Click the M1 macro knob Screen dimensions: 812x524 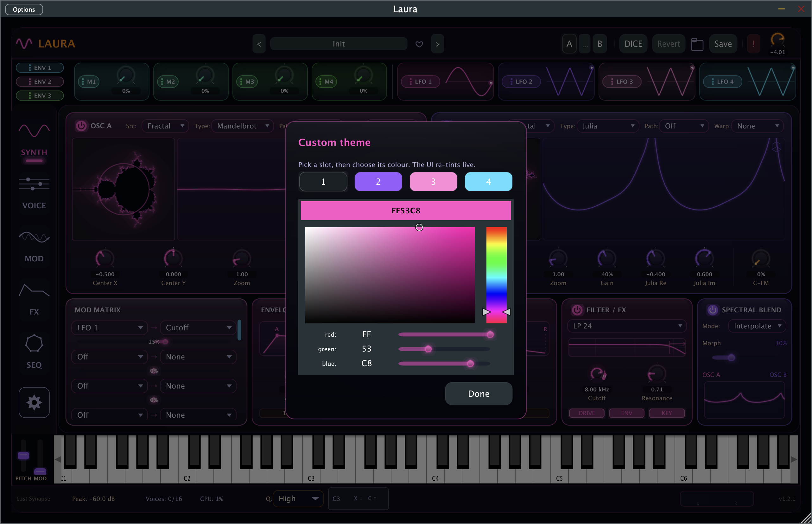point(126,76)
